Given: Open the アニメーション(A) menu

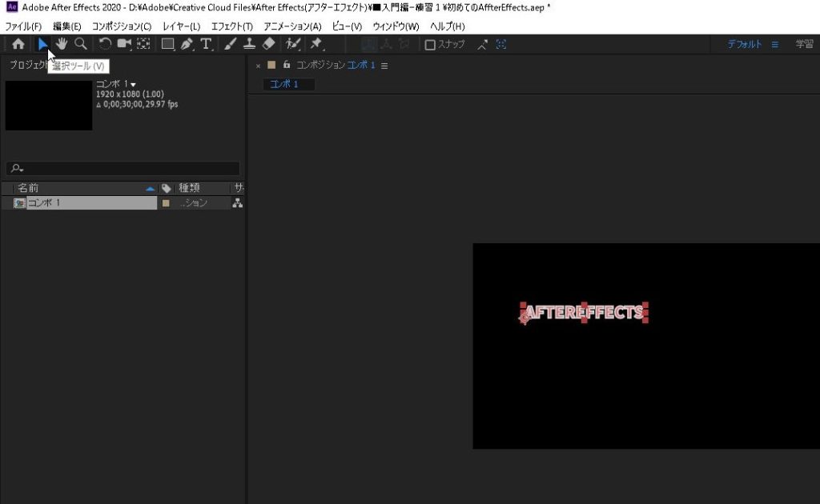Looking at the screenshot, I should 292,26.
